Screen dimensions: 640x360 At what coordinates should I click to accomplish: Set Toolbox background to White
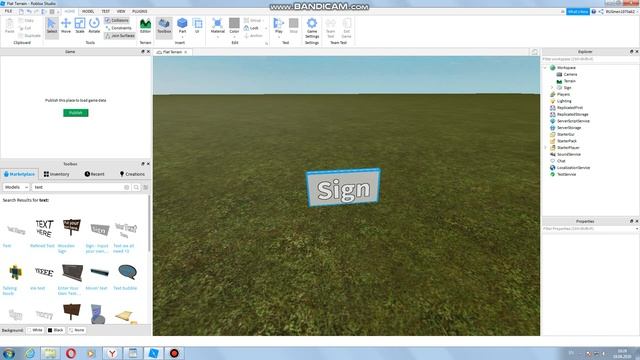[x=35, y=330]
